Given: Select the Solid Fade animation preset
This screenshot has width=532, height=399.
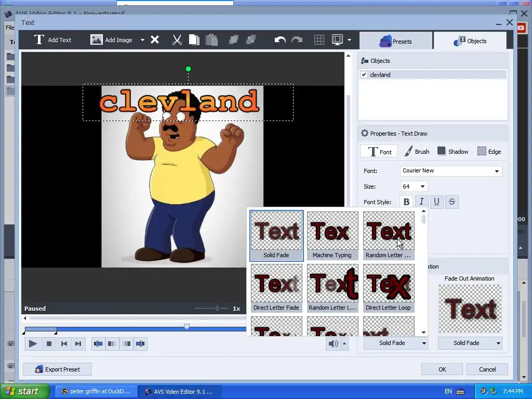Looking at the screenshot, I should coord(276,236).
